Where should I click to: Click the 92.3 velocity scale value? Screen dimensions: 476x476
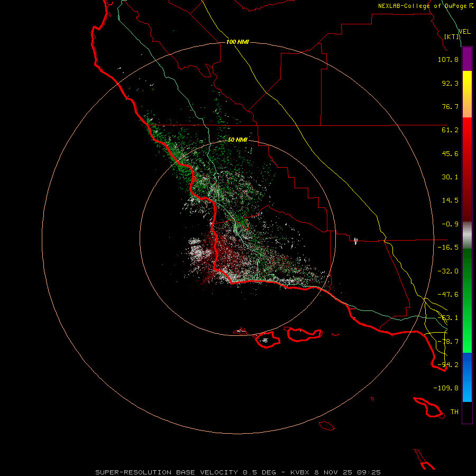click(x=450, y=83)
